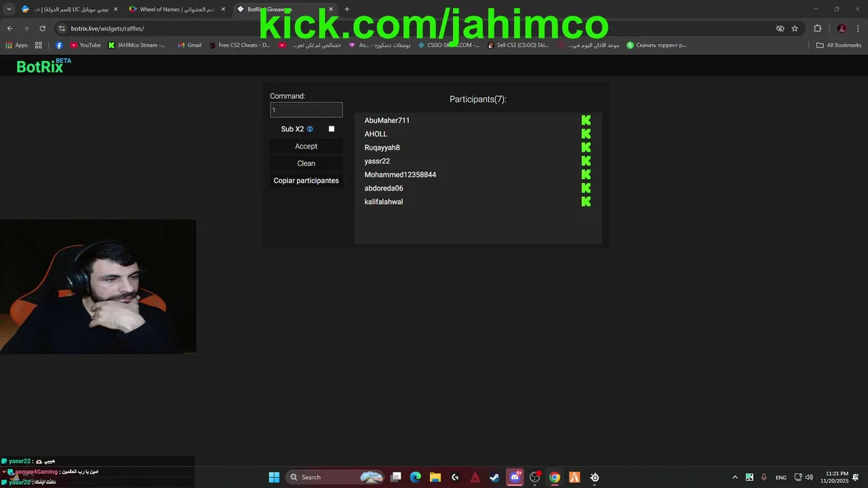Select participant name AHOLL
Image resolution: width=868 pixels, height=488 pixels.
[x=376, y=134]
